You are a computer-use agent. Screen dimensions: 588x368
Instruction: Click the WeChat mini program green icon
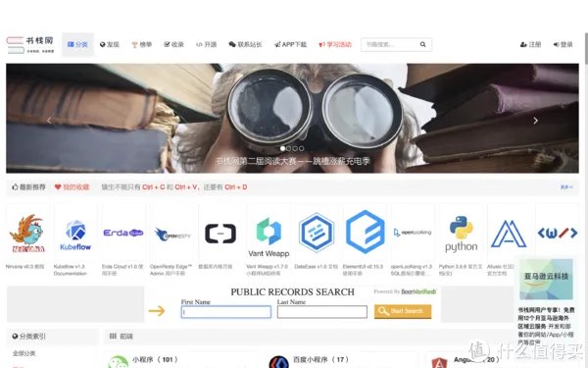[x=119, y=363]
